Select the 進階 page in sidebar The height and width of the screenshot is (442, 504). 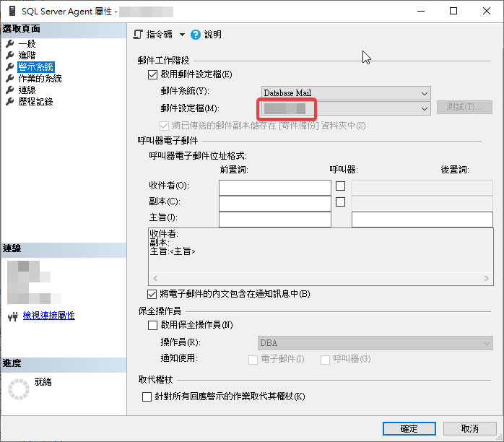pos(27,56)
